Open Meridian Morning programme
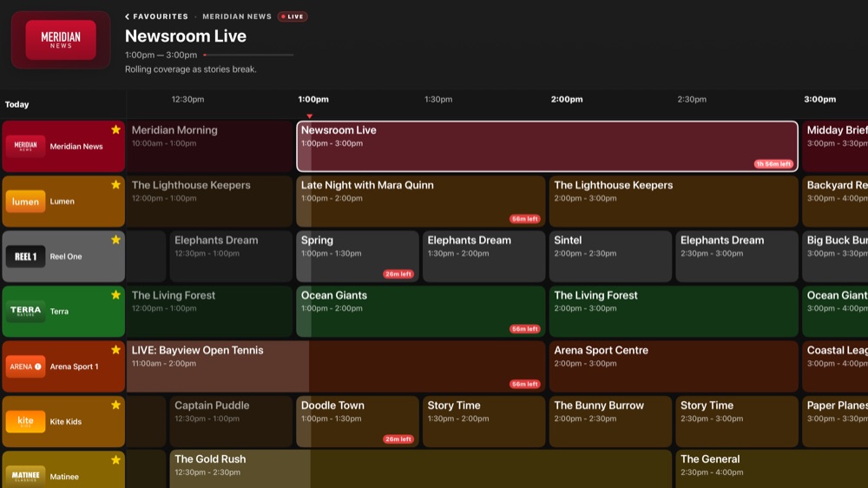The width and height of the screenshot is (868, 488). pyautogui.click(x=209, y=146)
